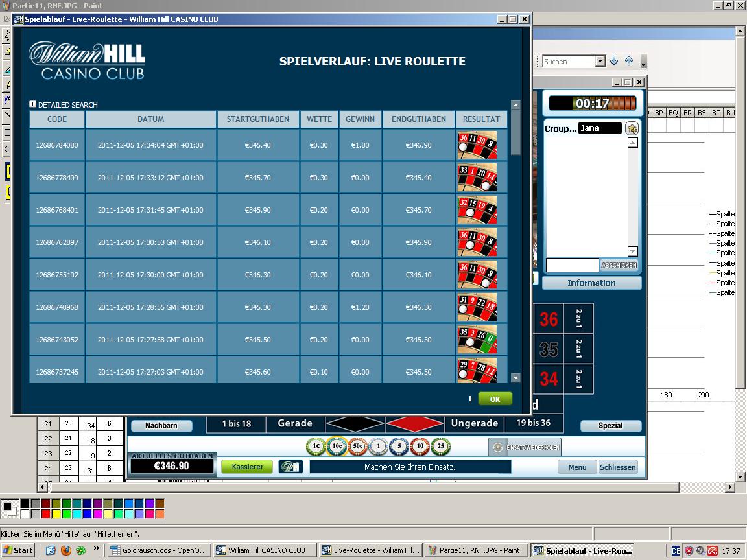
Task: Open the Kassierer cashier button
Action: pyautogui.click(x=247, y=467)
